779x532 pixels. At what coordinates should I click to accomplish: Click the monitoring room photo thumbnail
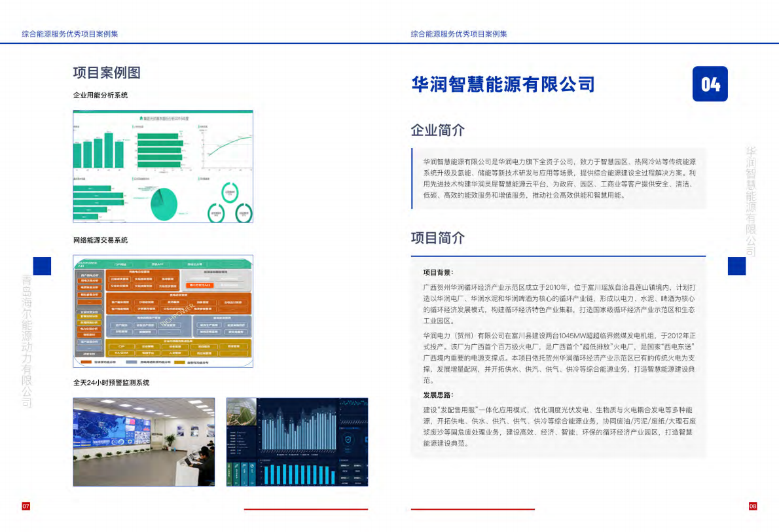point(143,442)
